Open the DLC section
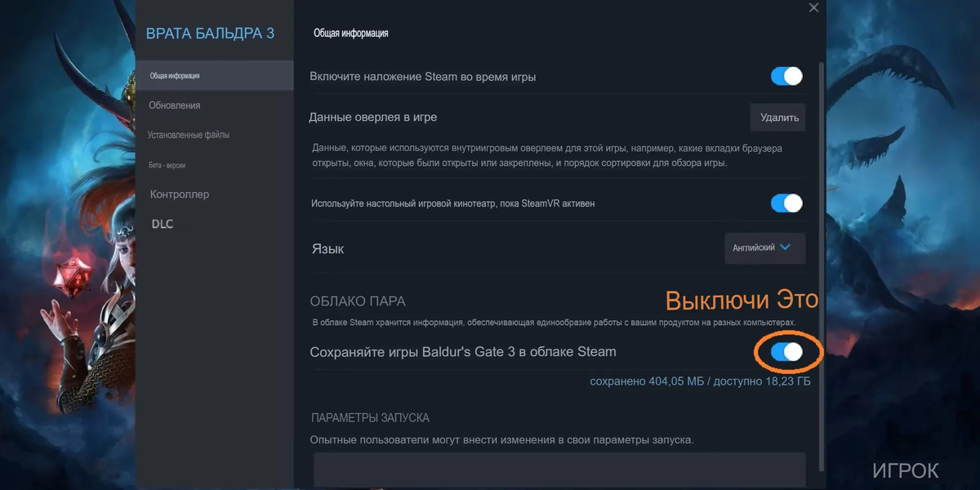Screen dimensions: 980x490 point(163,224)
